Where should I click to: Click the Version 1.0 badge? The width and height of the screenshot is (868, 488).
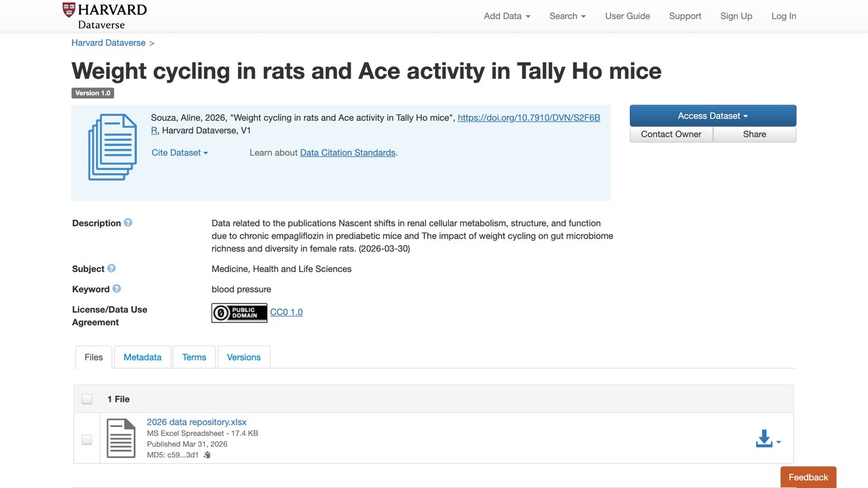click(x=93, y=93)
